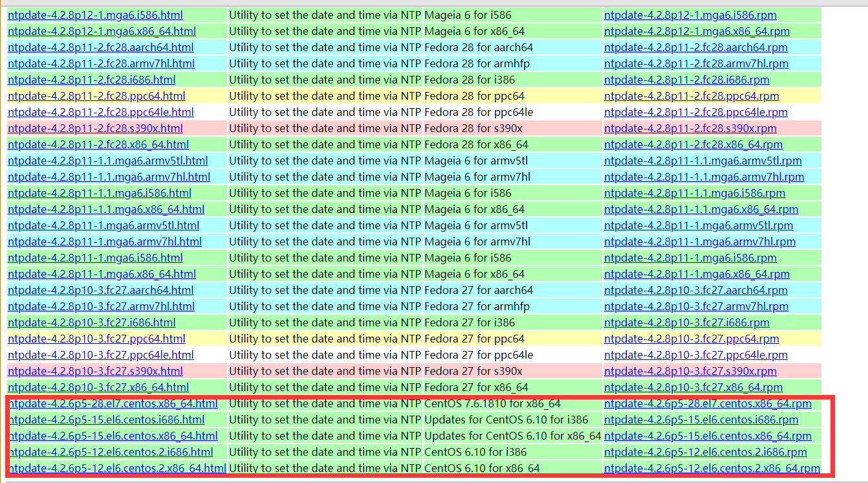Download ntpdate-4.2.8p10-3.fc27.armv7hl.rpm
Viewport: 868px width, 483px height.
[696, 306]
